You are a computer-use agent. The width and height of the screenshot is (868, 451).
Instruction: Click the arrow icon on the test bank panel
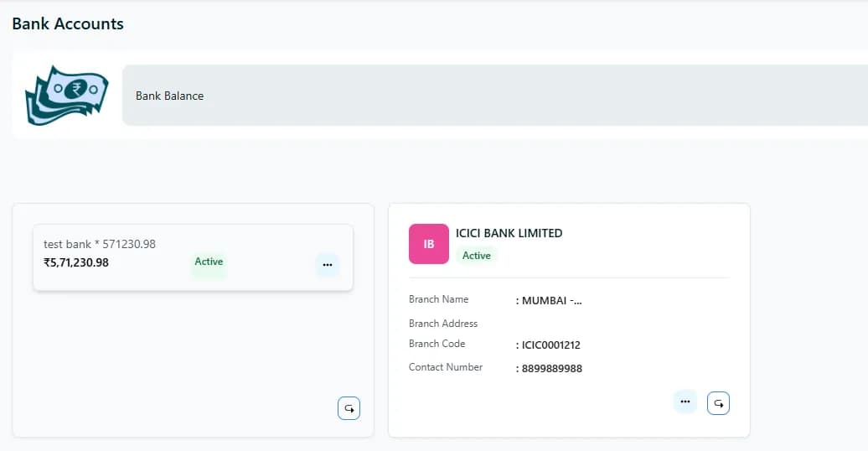[x=349, y=408]
